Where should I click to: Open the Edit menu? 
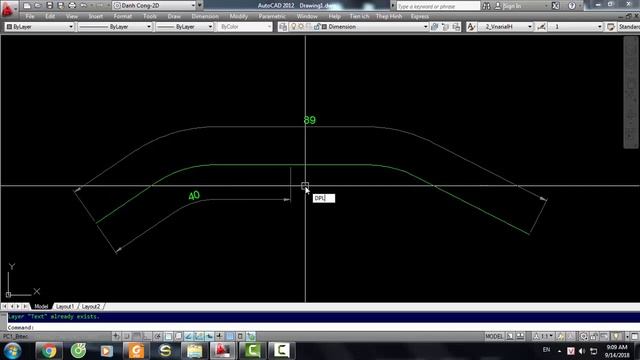(50, 16)
